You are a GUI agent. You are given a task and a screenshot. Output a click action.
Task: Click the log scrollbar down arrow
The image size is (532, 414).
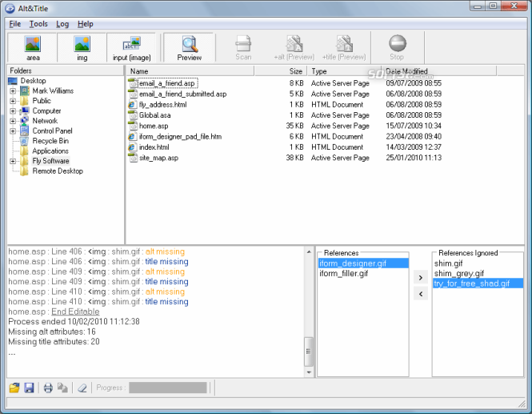pos(309,372)
